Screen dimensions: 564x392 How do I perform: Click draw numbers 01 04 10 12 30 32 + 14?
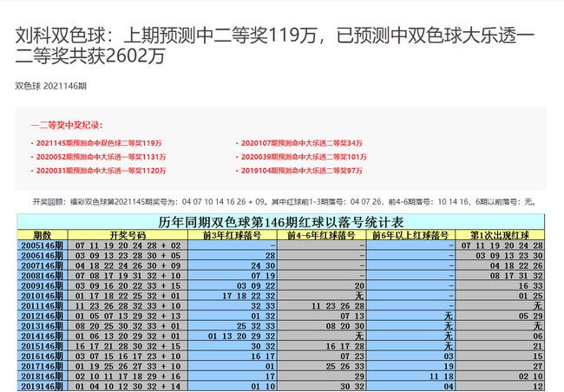click(x=128, y=386)
